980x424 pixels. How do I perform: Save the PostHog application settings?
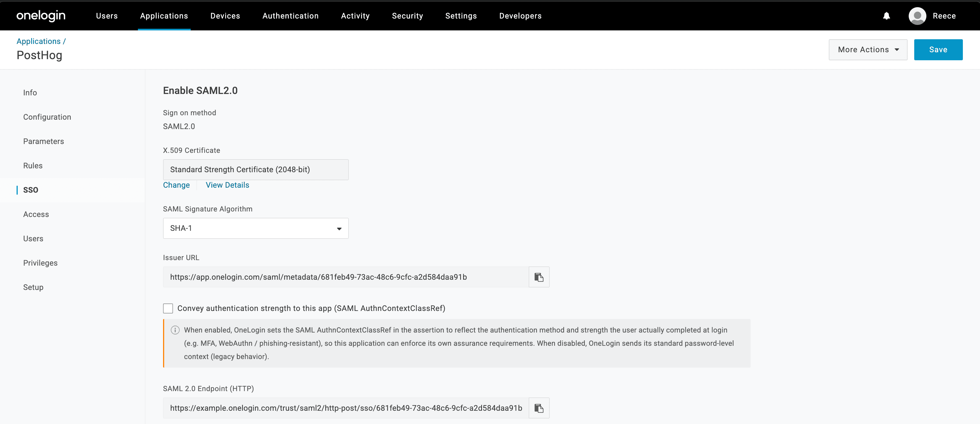[x=938, y=49]
